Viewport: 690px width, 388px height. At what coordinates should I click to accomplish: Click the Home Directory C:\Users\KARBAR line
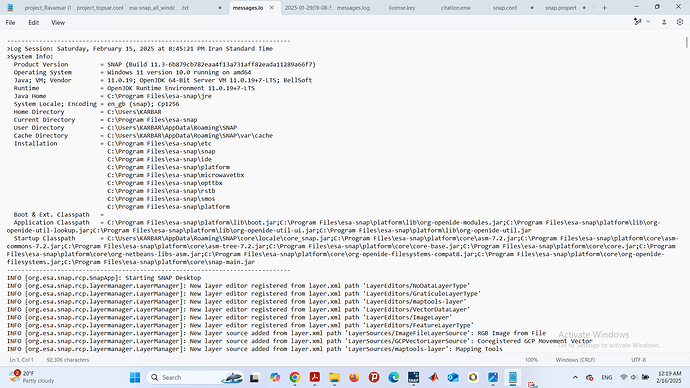tap(87, 112)
